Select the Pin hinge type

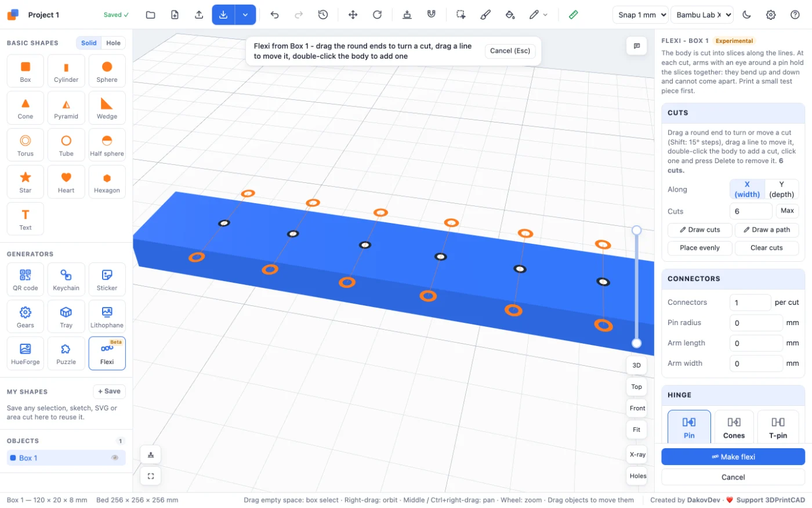pos(689,427)
